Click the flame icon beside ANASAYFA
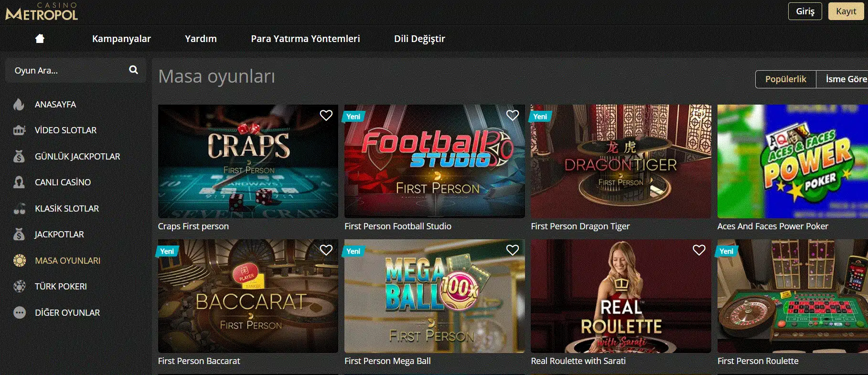 [19, 104]
